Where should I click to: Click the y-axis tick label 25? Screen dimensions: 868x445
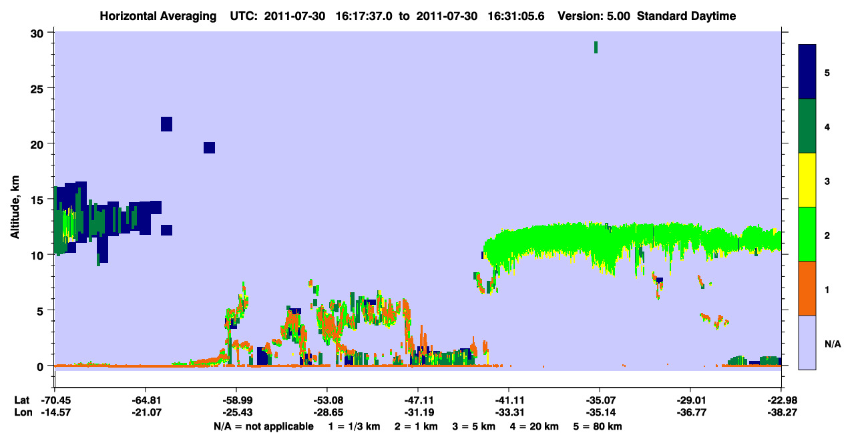[38, 88]
